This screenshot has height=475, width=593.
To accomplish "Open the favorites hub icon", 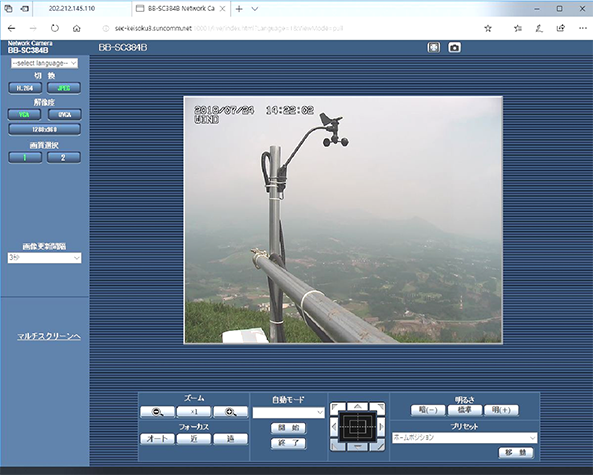I will (518, 28).
